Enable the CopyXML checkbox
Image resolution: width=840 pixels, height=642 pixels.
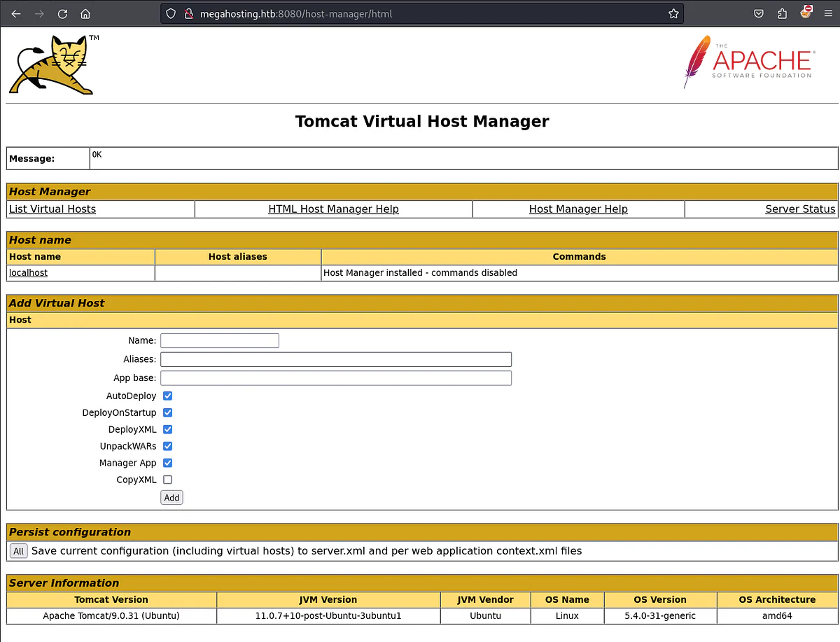click(x=167, y=480)
